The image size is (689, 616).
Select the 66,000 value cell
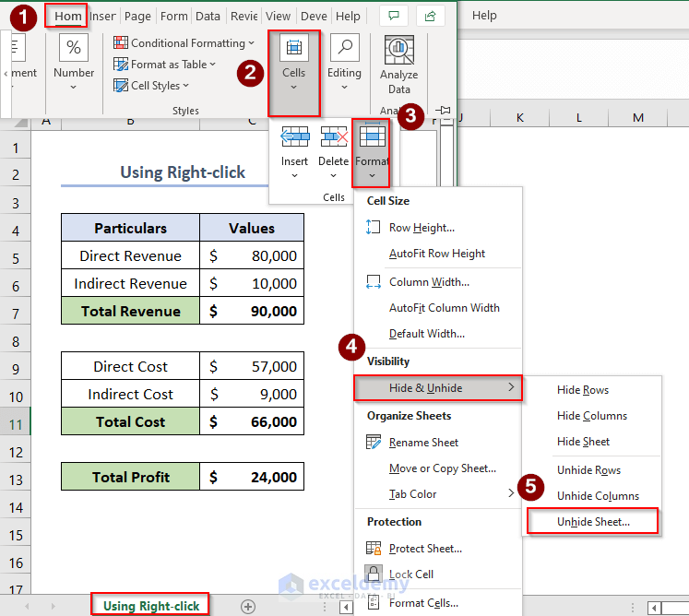(x=252, y=421)
